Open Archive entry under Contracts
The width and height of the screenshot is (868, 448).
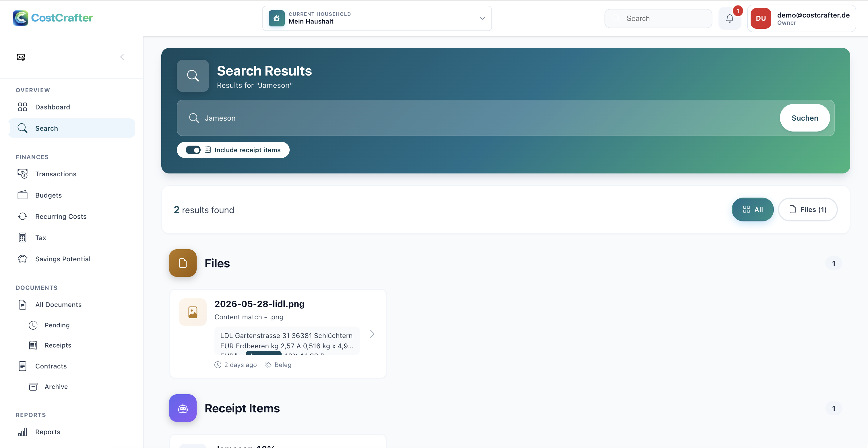click(56, 387)
